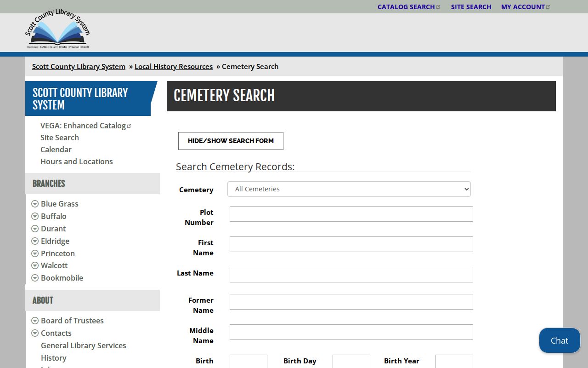The width and height of the screenshot is (588, 368).
Task: Expand the Eldridge branch arrow icon
Action: coord(35,241)
